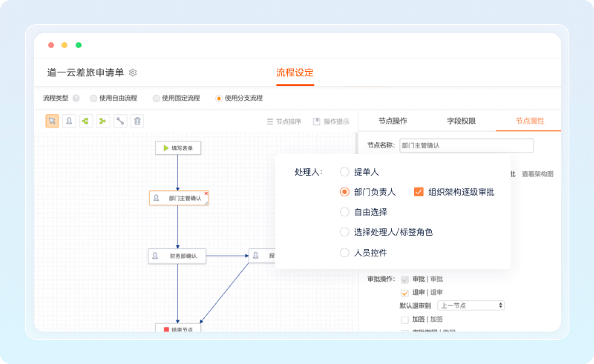The height and width of the screenshot is (364, 594).
Task: Switch to the 字段权限 tab
Action: pyautogui.click(x=461, y=121)
